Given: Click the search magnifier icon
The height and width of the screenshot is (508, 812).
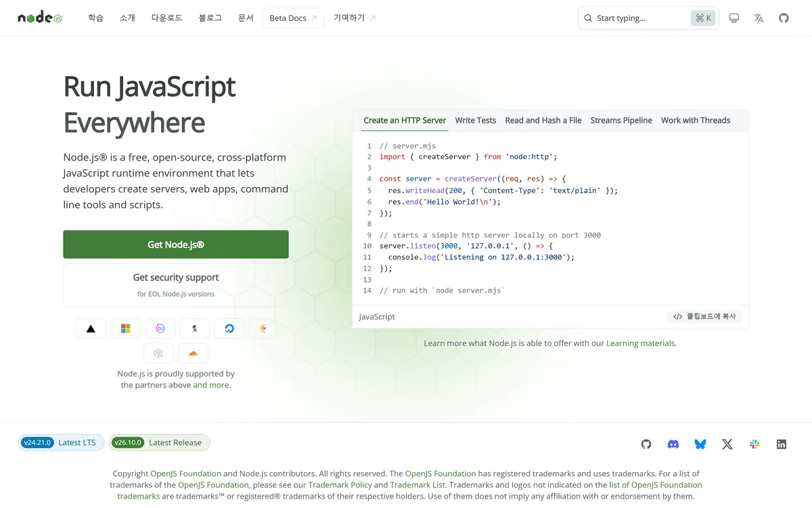Looking at the screenshot, I should click(x=588, y=18).
